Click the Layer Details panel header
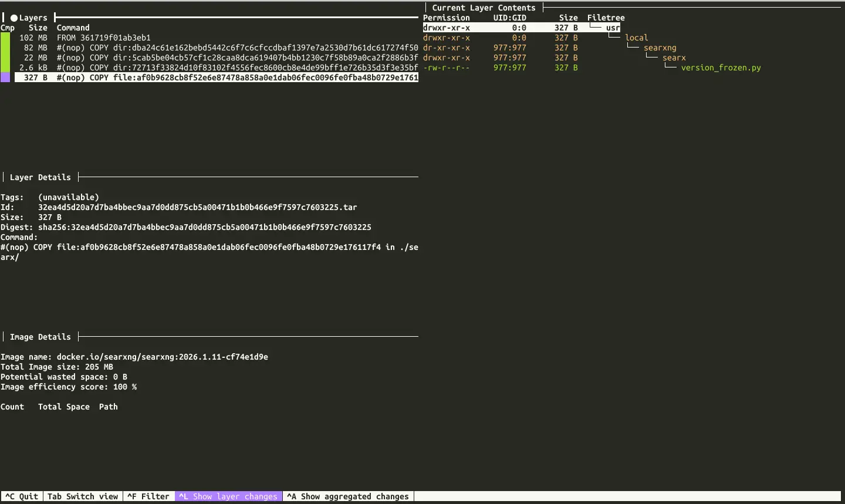This screenshot has height=504, width=845. 40,177
